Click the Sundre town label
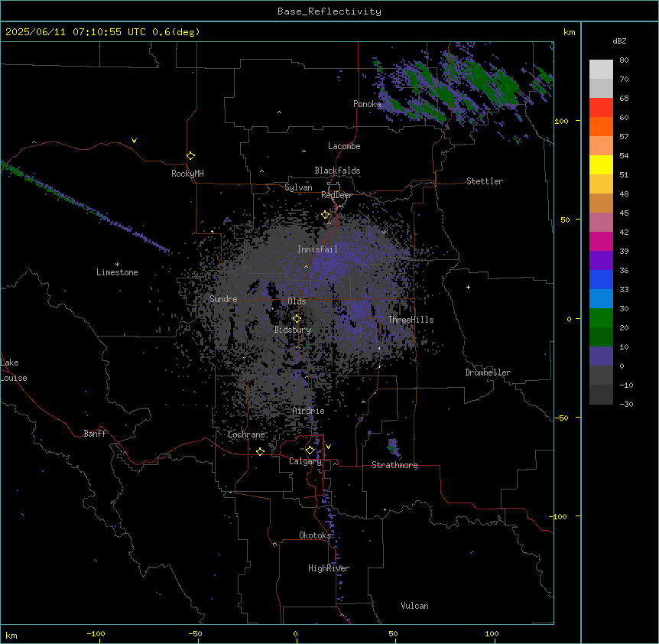This screenshot has width=659, height=644. pos(223,299)
